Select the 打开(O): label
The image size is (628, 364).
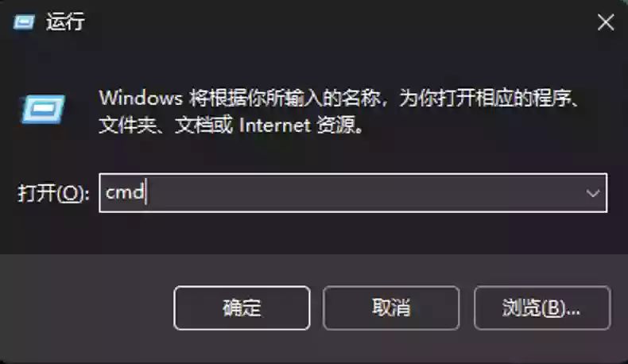click(53, 193)
